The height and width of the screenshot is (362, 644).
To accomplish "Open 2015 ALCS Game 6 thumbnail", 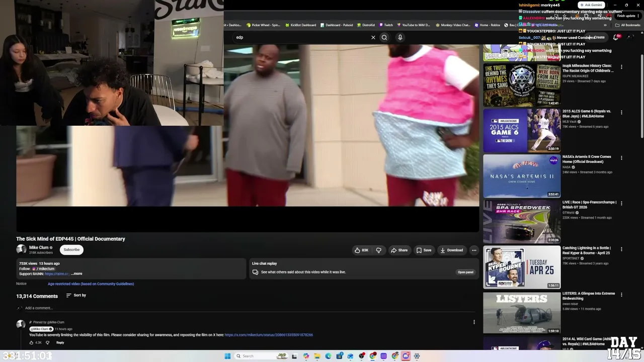I will (x=522, y=130).
